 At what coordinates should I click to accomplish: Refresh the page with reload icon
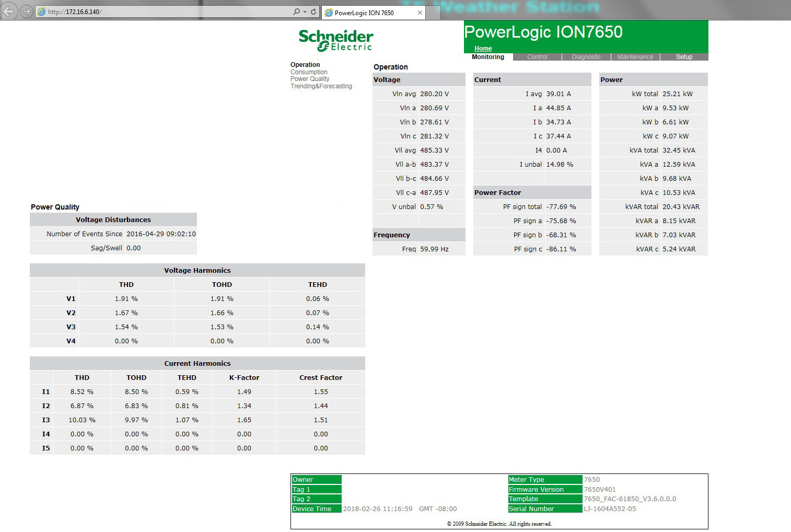pos(313,11)
